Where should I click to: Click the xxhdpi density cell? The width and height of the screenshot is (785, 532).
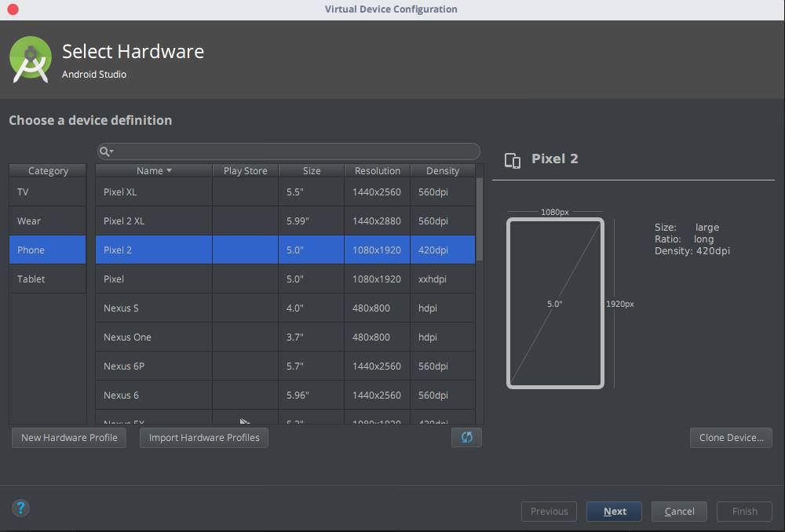tap(443, 279)
